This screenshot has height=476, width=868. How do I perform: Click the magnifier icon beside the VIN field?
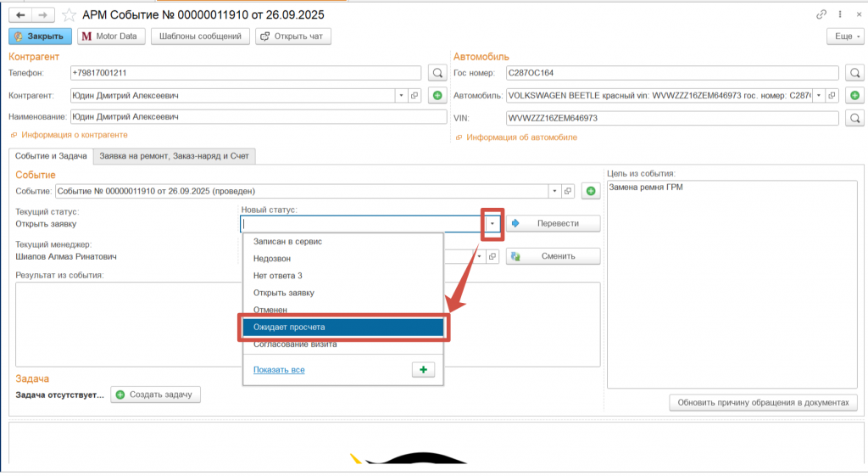(x=855, y=118)
